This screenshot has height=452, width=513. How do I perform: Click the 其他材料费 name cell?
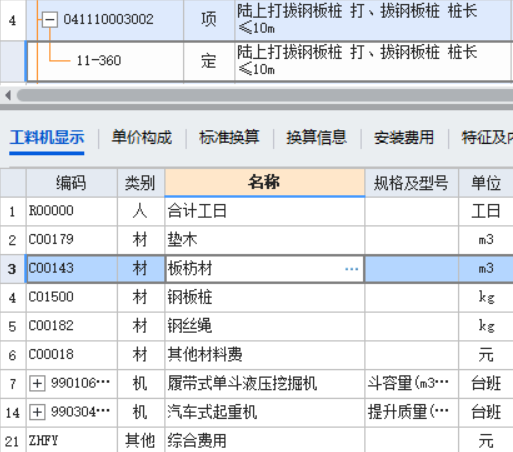[x=265, y=355]
